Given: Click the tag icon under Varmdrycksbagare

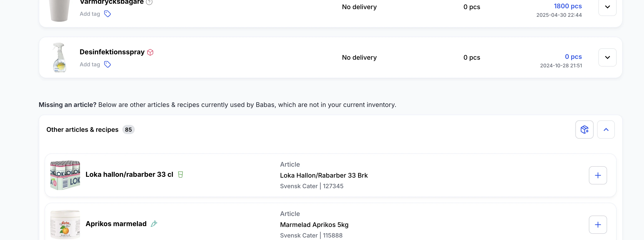Looking at the screenshot, I should (107, 14).
